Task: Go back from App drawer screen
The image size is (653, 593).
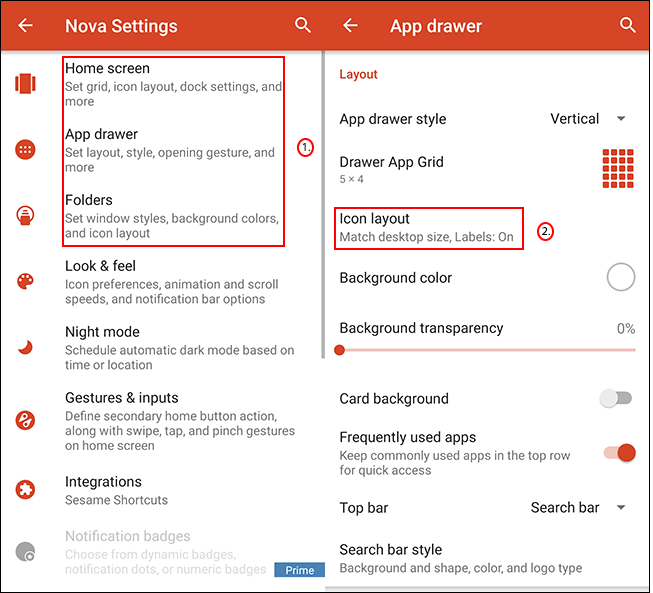Action: 350,26
